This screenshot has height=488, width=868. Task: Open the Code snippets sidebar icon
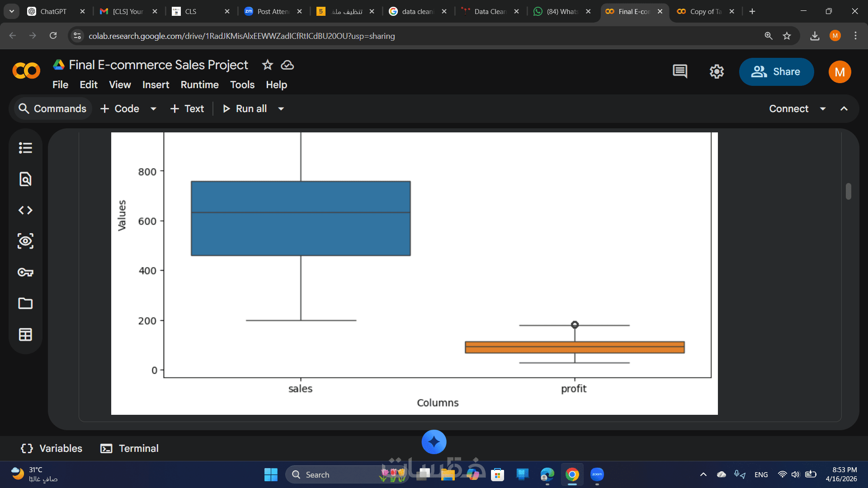pos(25,210)
